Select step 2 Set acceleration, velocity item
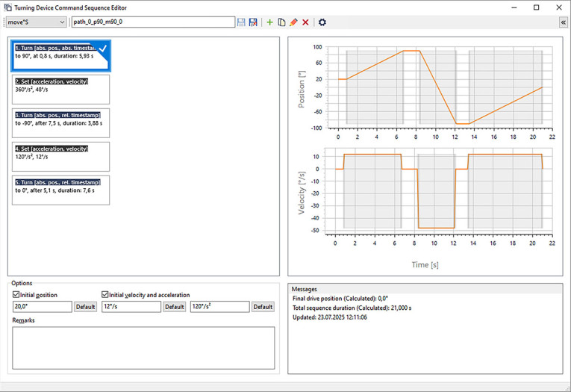The height and width of the screenshot is (392, 571). pyautogui.click(x=61, y=89)
